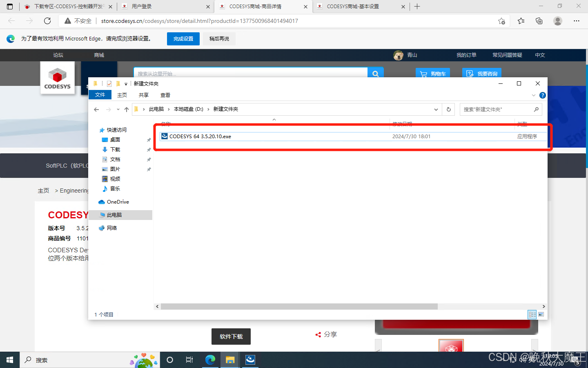
Task: Click 我的订单 in the site header
Action: pyautogui.click(x=466, y=55)
